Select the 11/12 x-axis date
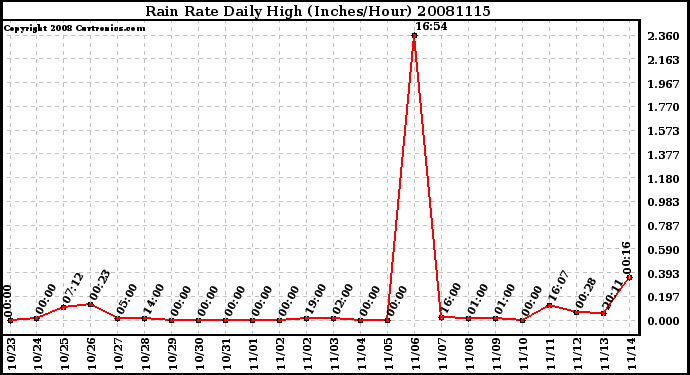Image resolution: width=690 pixels, height=375 pixels. point(578,353)
